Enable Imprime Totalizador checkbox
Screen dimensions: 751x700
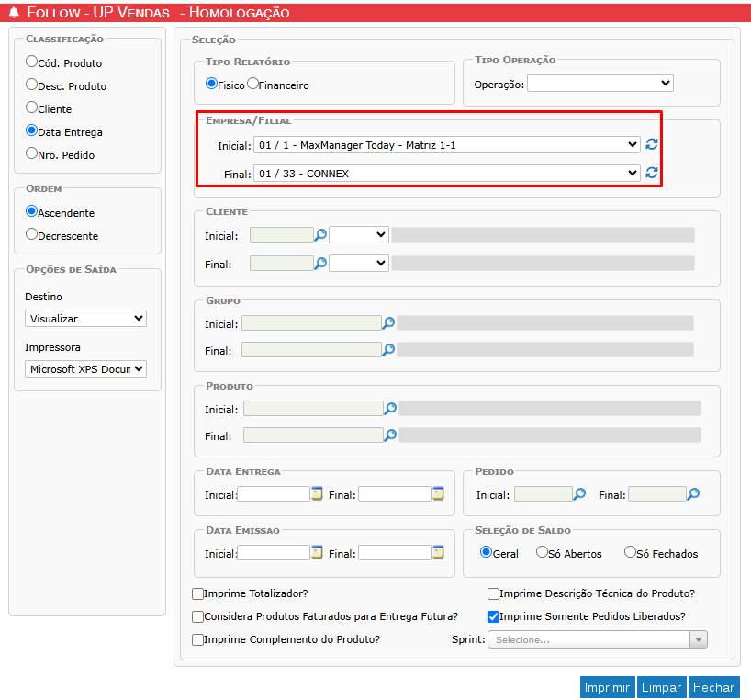(197, 593)
